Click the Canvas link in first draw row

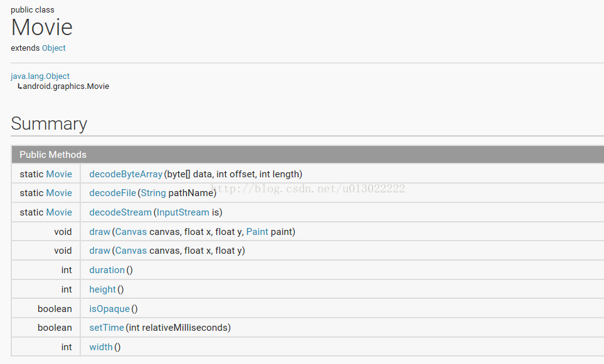130,232
